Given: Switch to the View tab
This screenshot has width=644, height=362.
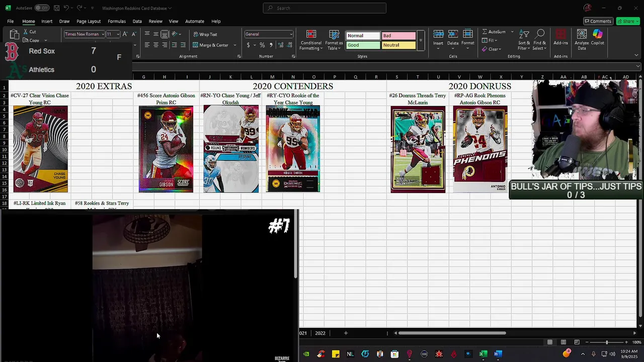Looking at the screenshot, I should (x=174, y=21).
